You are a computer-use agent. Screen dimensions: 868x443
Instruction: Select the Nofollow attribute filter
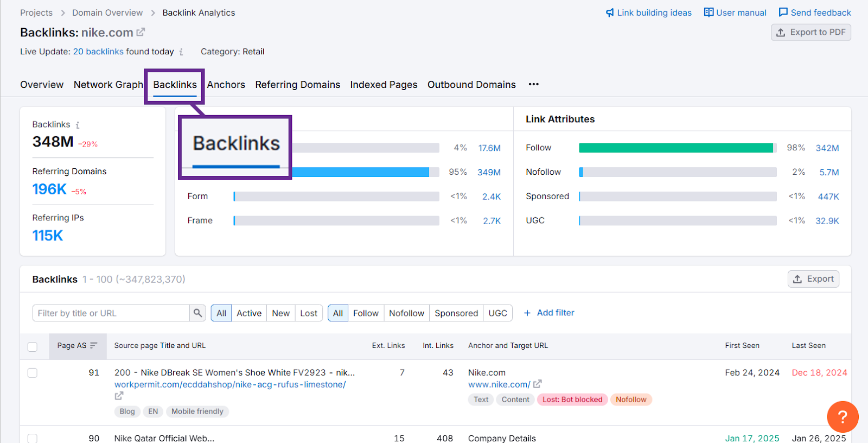(x=406, y=313)
